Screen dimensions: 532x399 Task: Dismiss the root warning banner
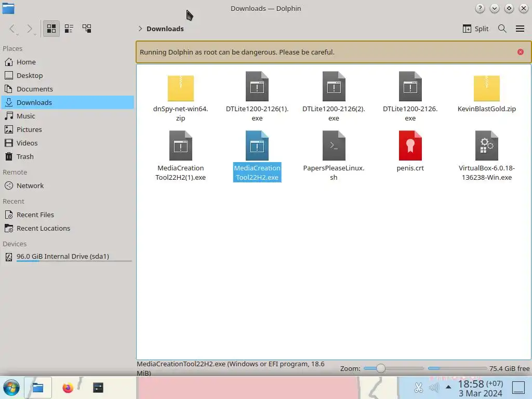point(521,52)
